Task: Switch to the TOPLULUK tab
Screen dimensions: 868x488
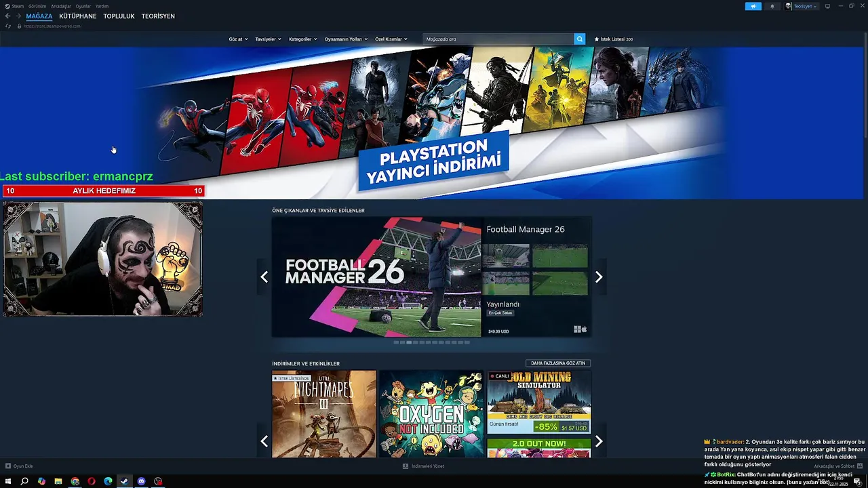Action: click(119, 16)
